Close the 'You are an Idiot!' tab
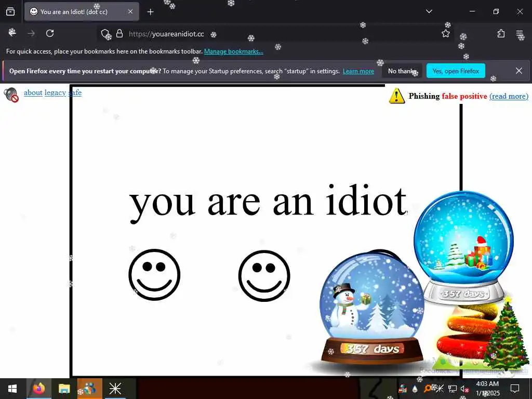Image resolution: width=532 pixels, height=399 pixels. [x=130, y=11]
